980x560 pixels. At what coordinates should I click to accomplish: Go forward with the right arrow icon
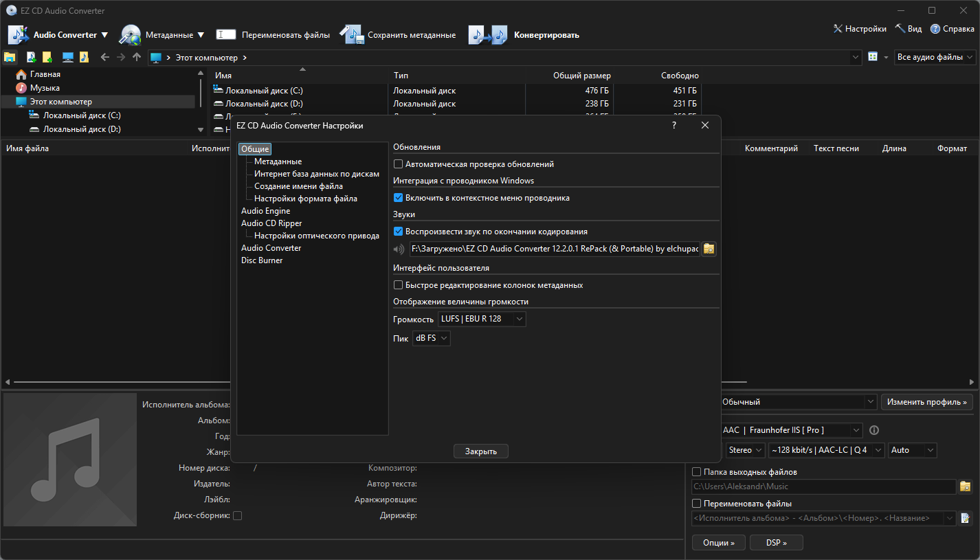click(x=121, y=57)
